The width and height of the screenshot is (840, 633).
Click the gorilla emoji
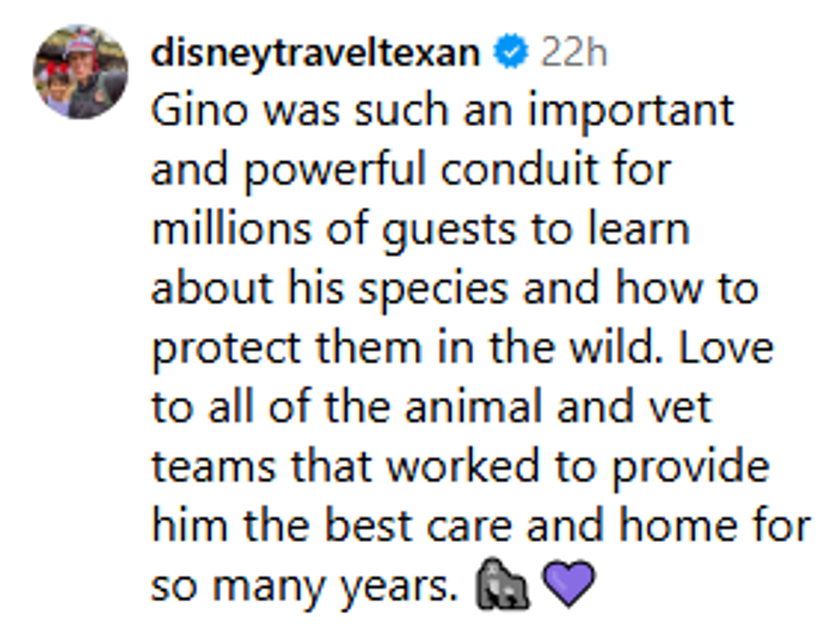click(502, 584)
